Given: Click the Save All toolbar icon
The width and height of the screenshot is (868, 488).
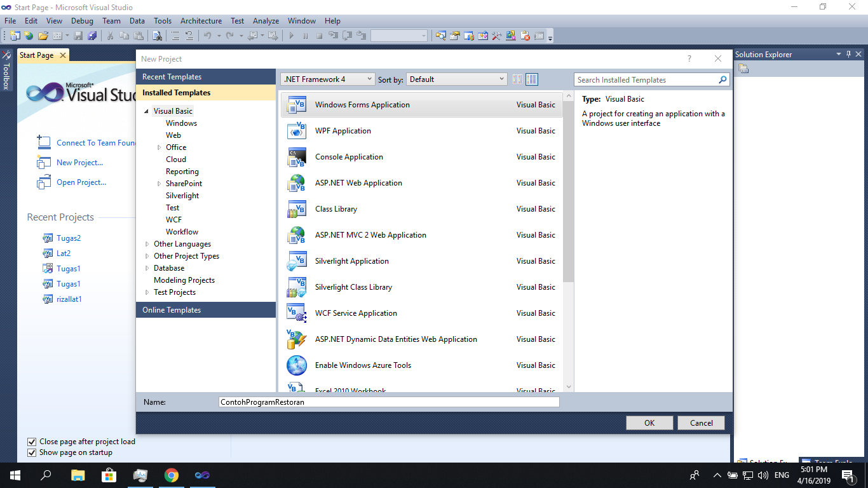Looking at the screenshot, I should 93,36.
